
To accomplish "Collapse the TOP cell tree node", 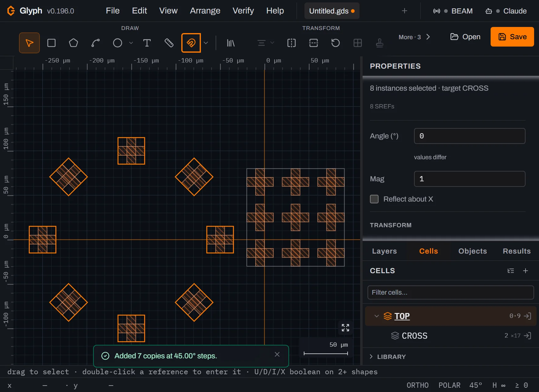I will click(x=377, y=316).
